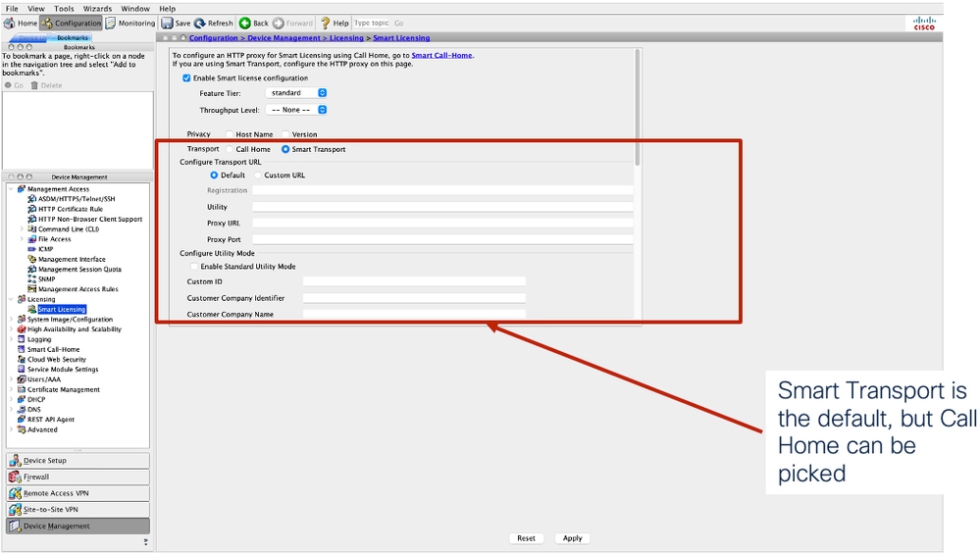Toggle Enable Smart license configuration checkbox

coord(186,78)
